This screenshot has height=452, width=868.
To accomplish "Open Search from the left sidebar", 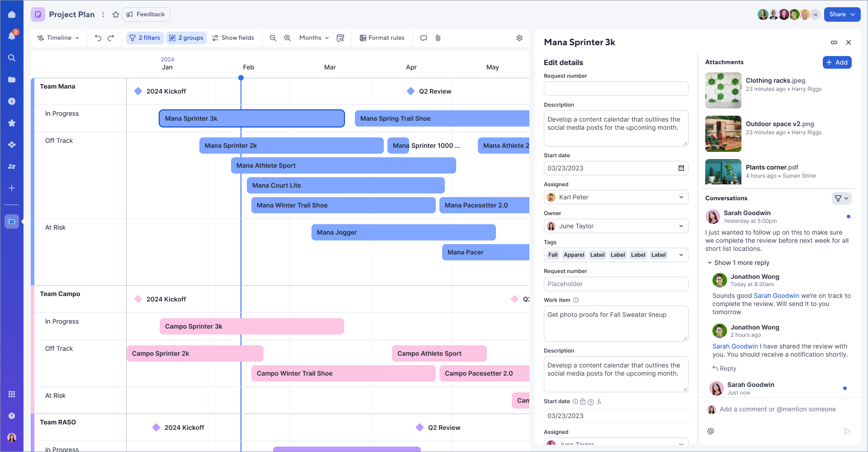I will pos(12,58).
